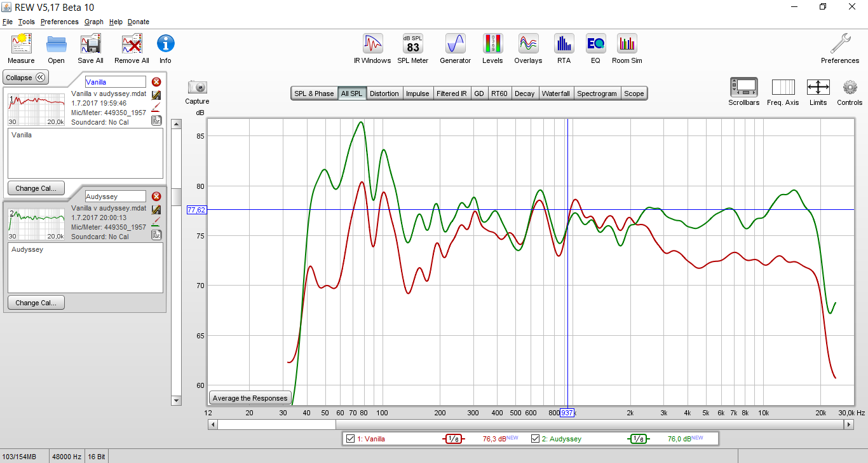
Task: Open a measurement file with Open icon
Action: pyautogui.click(x=57, y=44)
